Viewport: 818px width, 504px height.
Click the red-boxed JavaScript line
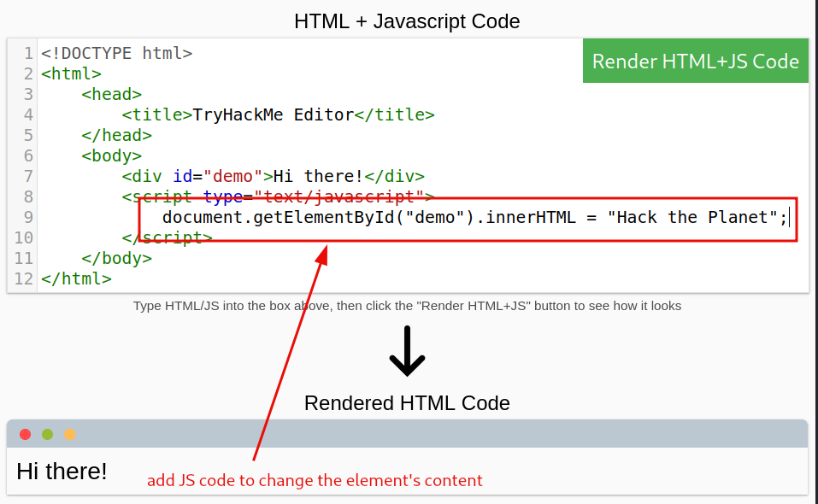pos(474,217)
